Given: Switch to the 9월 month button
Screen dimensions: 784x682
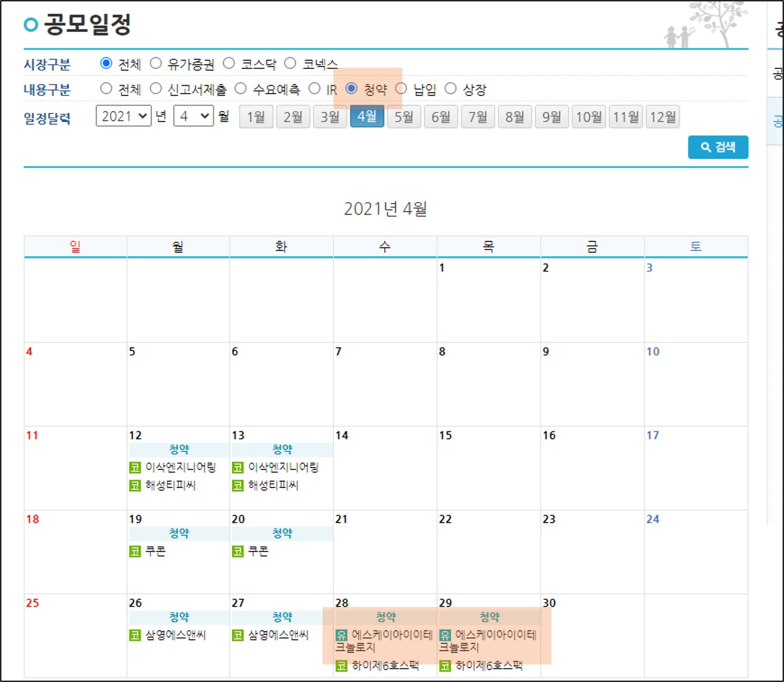Looking at the screenshot, I should click(551, 117).
